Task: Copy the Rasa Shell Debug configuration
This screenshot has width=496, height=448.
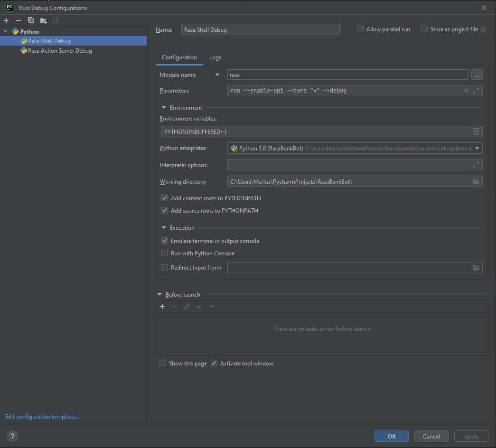Action: click(30, 20)
